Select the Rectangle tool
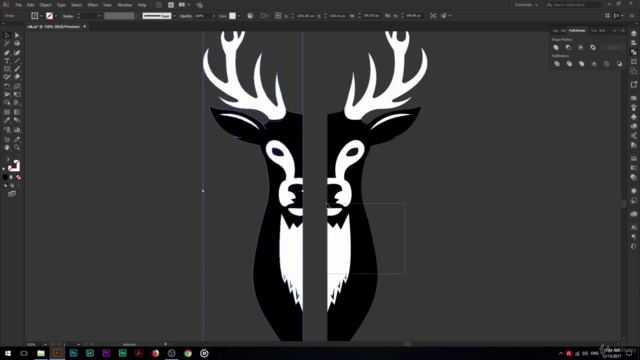The width and height of the screenshot is (640, 360). (x=7, y=69)
